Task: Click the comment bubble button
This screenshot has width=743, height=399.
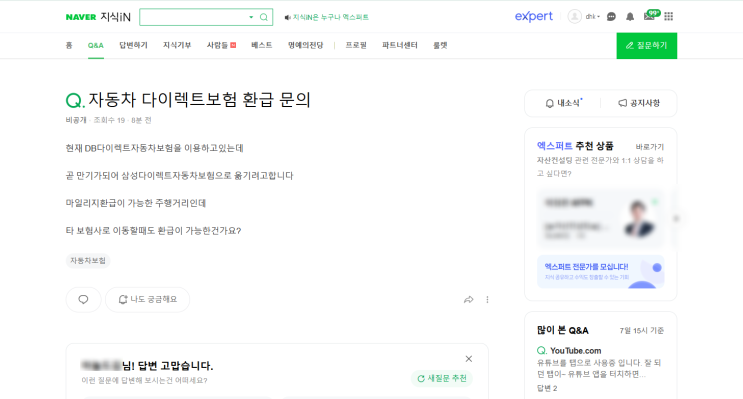Action: click(x=83, y=299)
